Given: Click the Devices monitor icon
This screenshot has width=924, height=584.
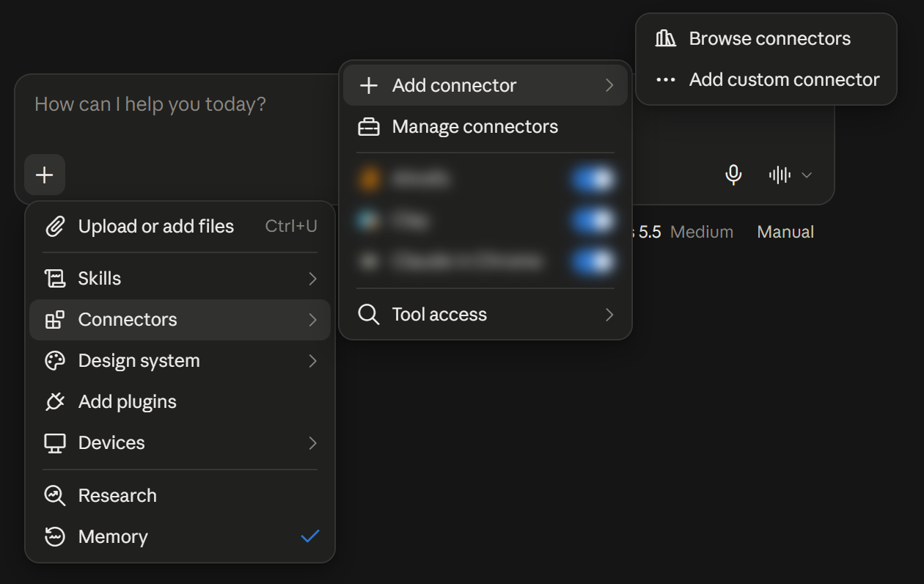Looking at the screenshot, I should tap(55, 443).
